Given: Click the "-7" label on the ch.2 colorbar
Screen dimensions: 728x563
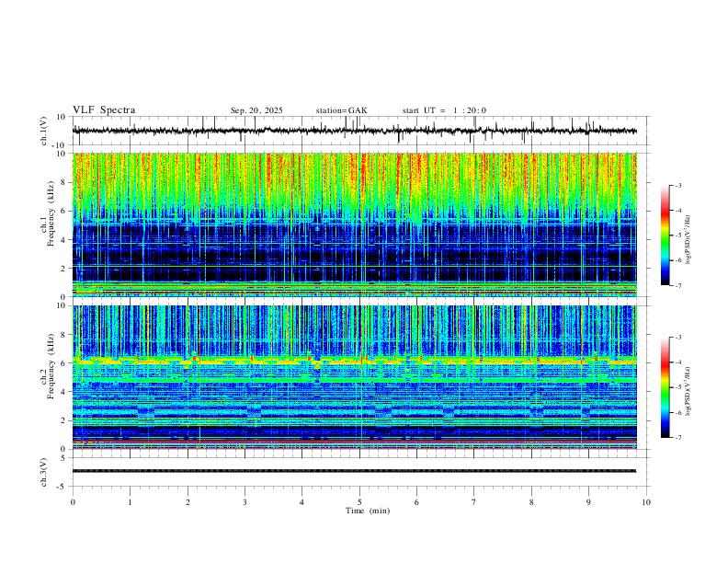Looking at the screenshot, I should (x=677, y=438).
